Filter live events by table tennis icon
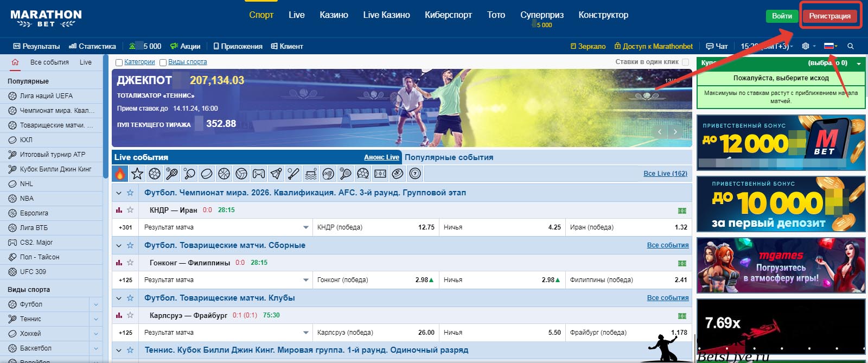The image size is (868, 363). [x=189, y=174]
